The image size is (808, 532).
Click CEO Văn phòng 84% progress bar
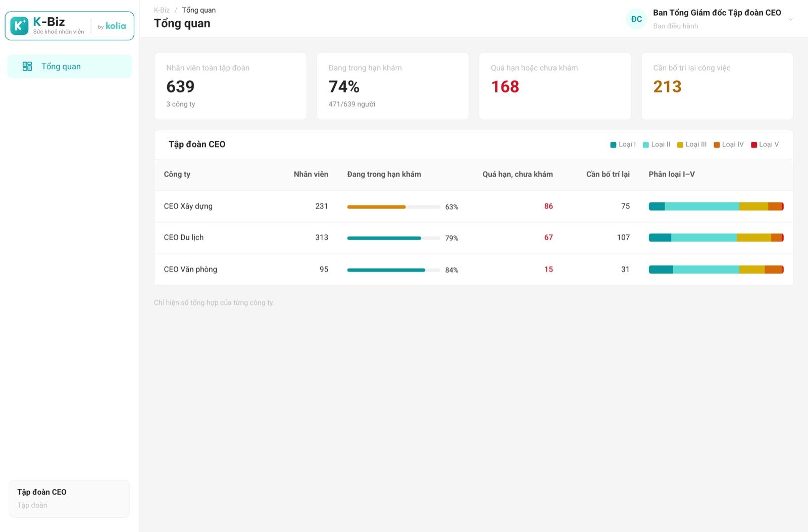tap(394, 270)
